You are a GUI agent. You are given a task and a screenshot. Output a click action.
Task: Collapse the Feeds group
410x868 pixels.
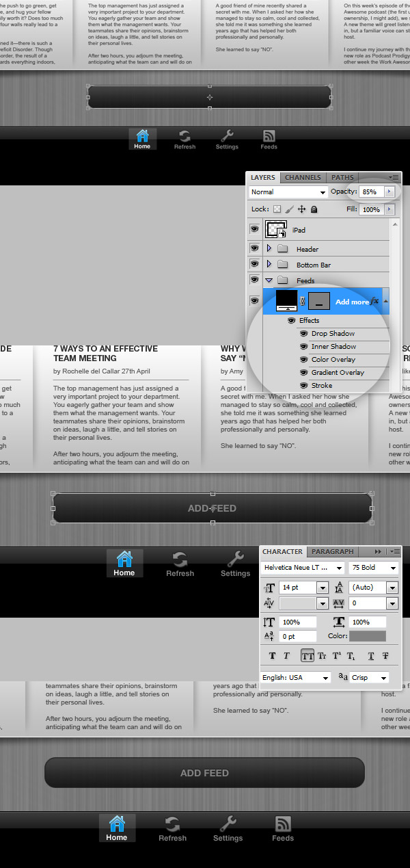coord(269,280)
